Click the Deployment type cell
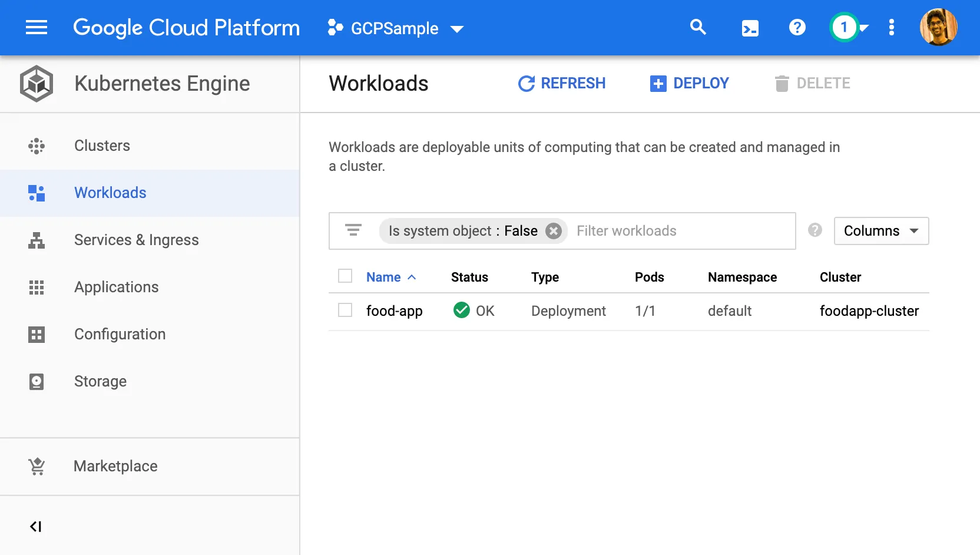Viewport: 980px width, 555px height. tap(568, 311)
